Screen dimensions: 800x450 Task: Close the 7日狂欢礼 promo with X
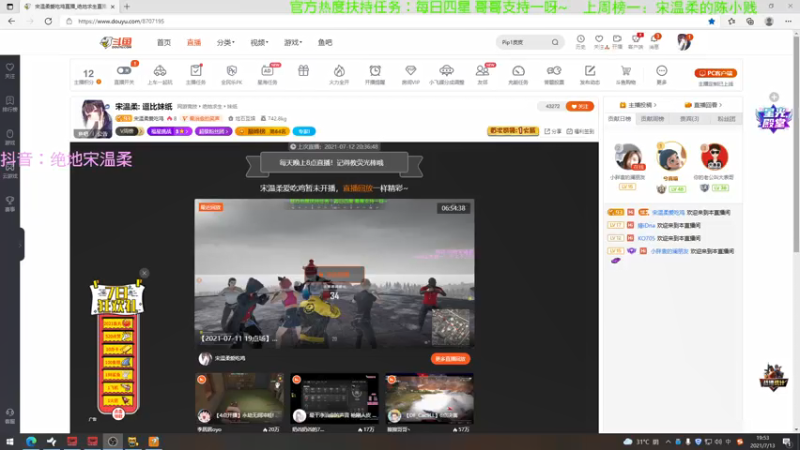[x=144, y=273]
